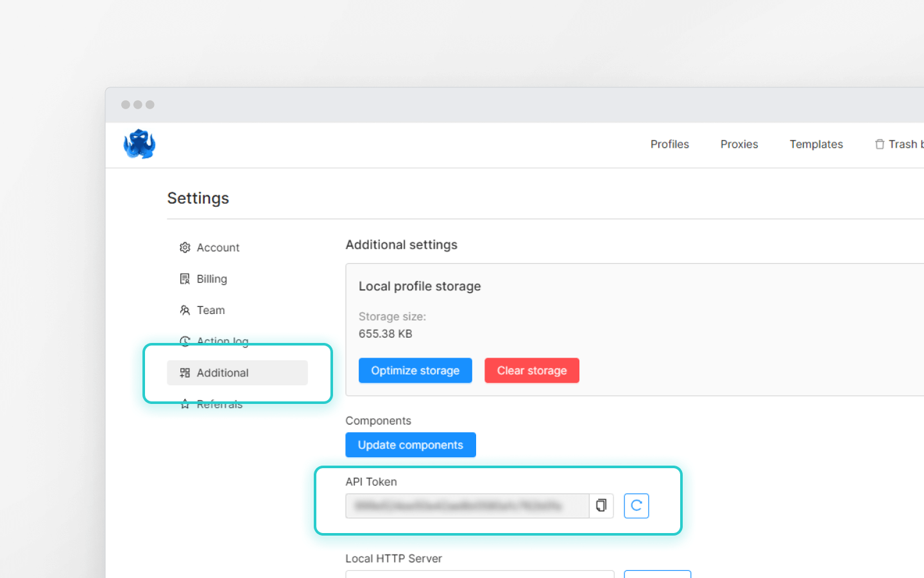Click the 'Local profile storage' heading
Screen dimensions: 924x578
click(420, 286)
